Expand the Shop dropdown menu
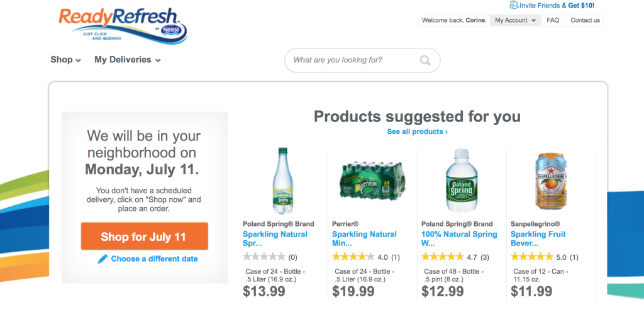Image resolution: width=644 pixels, height=319 pixels. coord(65,60)
